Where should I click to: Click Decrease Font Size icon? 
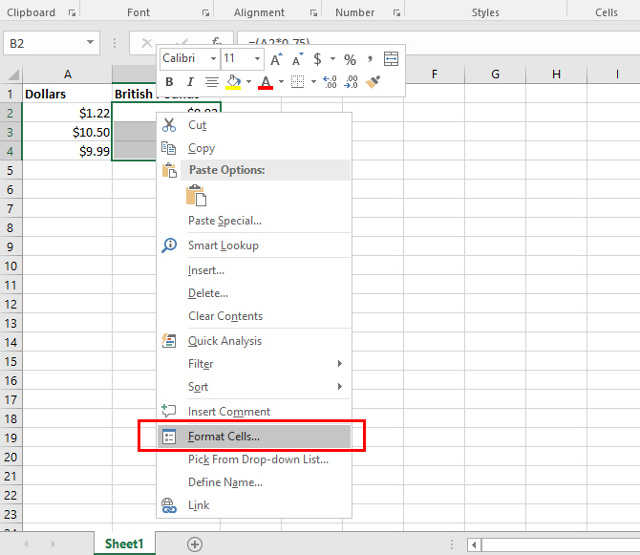click(298, 59)
